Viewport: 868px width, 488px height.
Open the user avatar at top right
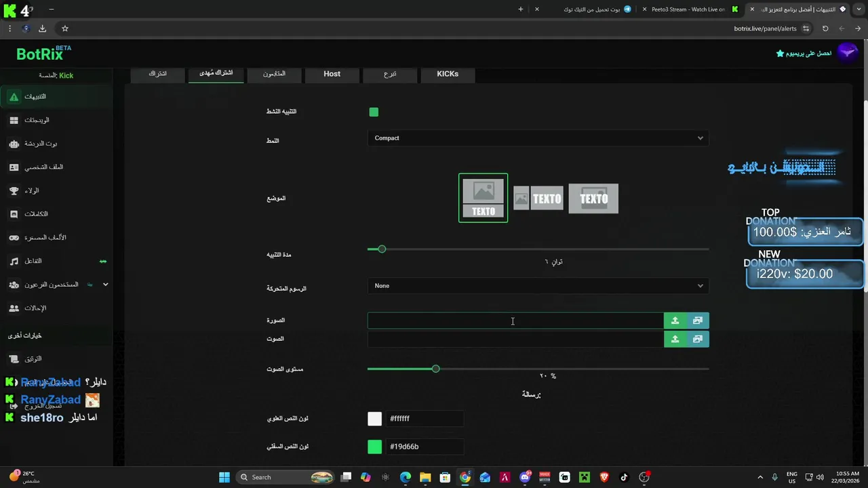click(847, 53)
